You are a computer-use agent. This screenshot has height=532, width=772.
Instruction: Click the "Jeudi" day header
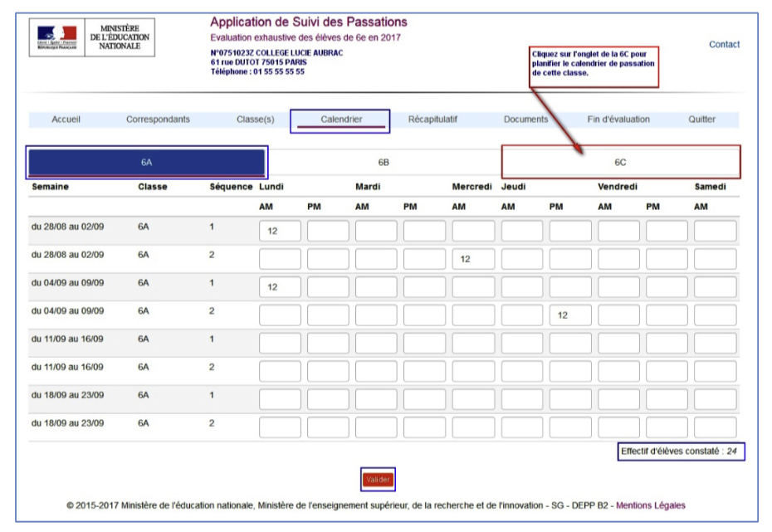coord(514,187)
